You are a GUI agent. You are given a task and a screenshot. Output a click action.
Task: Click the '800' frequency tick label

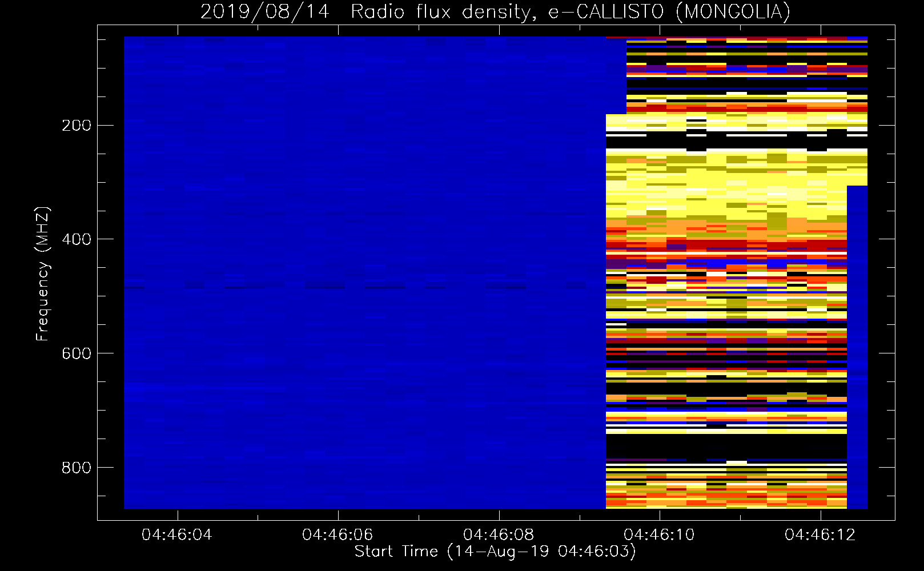[x=77, y=468]
